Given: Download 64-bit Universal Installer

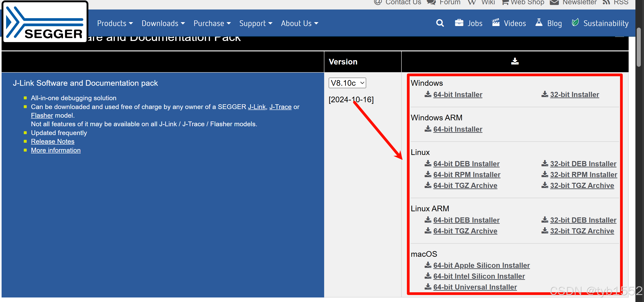Looking at the screenshot, I should 475,287.
